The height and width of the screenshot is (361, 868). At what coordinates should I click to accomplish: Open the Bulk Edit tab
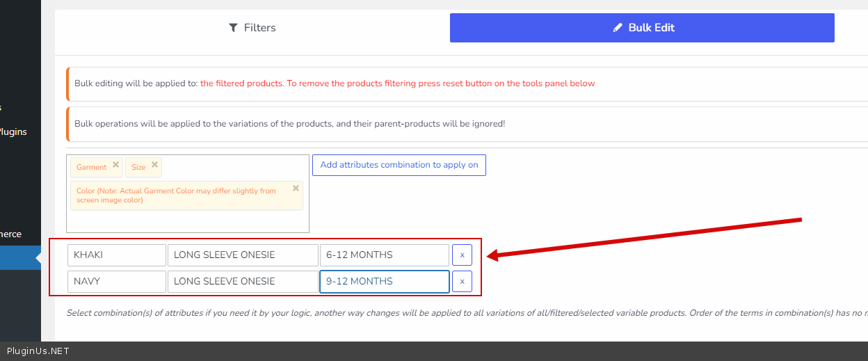click(642, 28)
